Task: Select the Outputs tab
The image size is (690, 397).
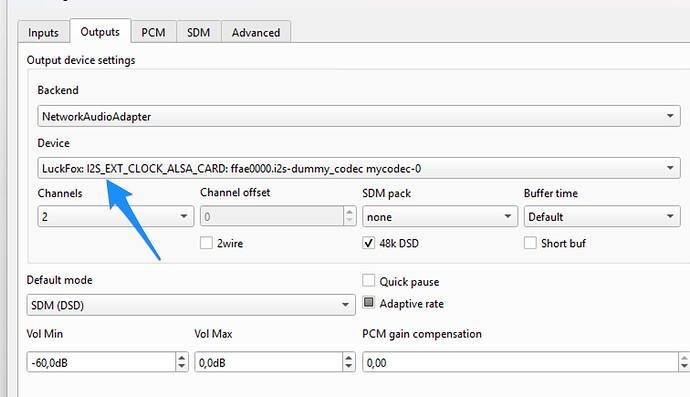Action: [x=100, y=32]
